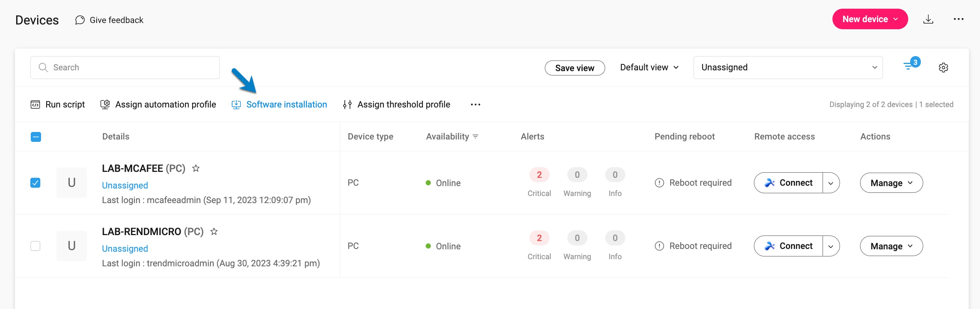The height and width of the screenshot is (309, 980).
Task: Click Online status for LAB-MCAFEE
Action: pos(443,183)
